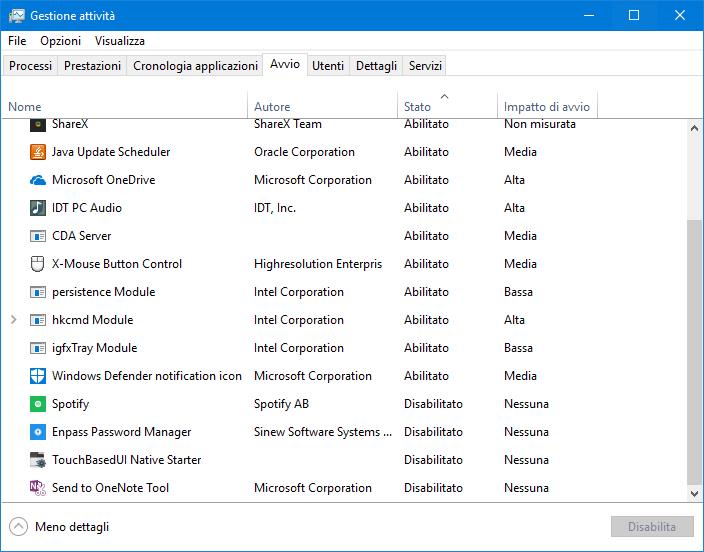Viewport: 704px width, 552px height.
Task: Switch to the Utenti tab
Action: tap(328, 66)
